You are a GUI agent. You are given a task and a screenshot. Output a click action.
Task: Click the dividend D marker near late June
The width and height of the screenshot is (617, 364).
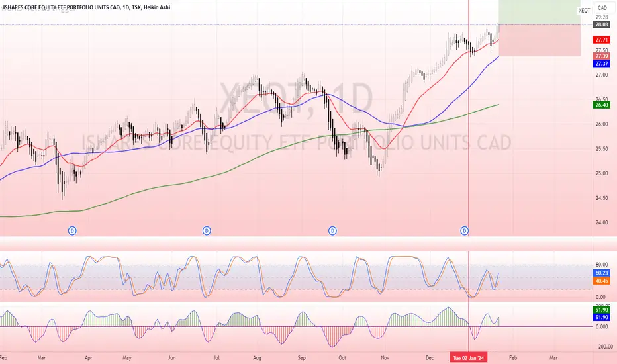(x=207, y=230)
